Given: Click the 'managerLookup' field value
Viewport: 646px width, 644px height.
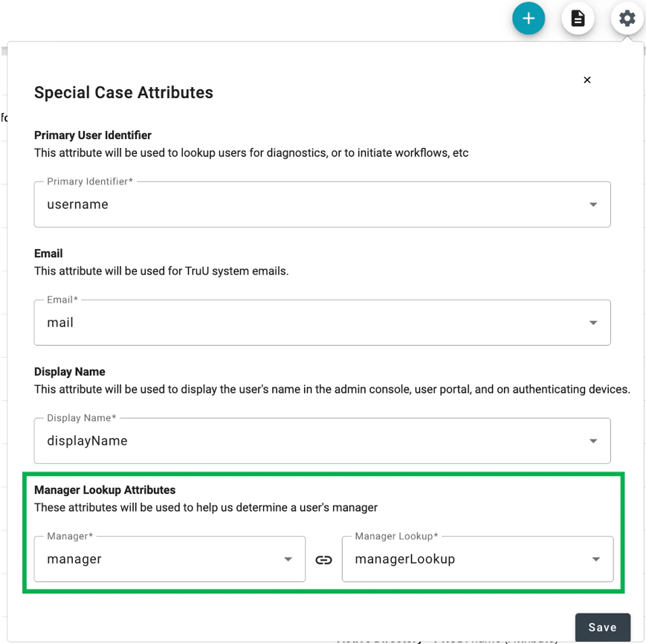Looking at the screenshot, I should (x=404, y=559).
